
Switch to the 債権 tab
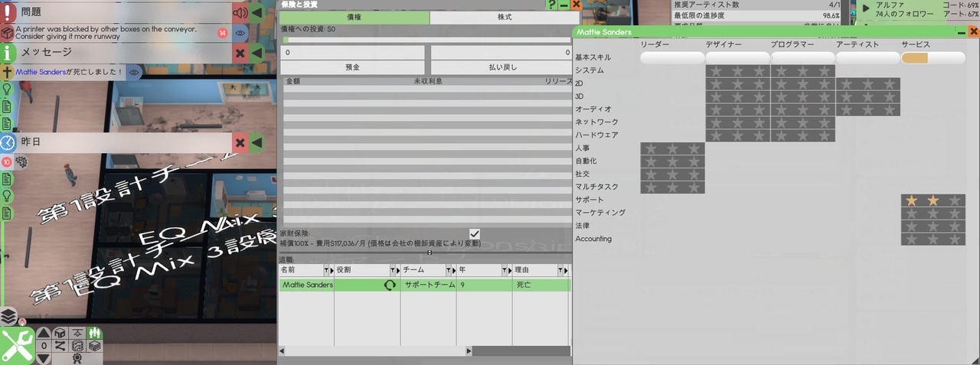[x=355, y=17]
